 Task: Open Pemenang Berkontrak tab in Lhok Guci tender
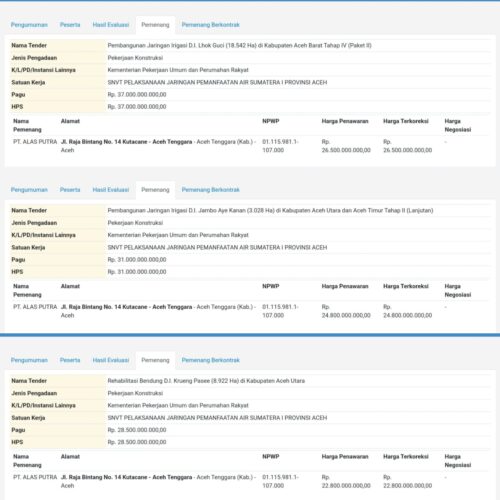(210, 25)
